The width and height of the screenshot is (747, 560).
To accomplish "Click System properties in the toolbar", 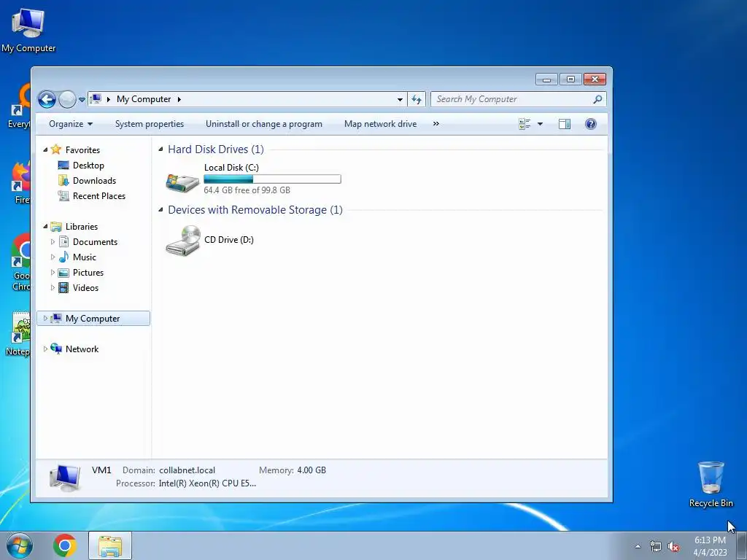I will (x=150, y=124).
